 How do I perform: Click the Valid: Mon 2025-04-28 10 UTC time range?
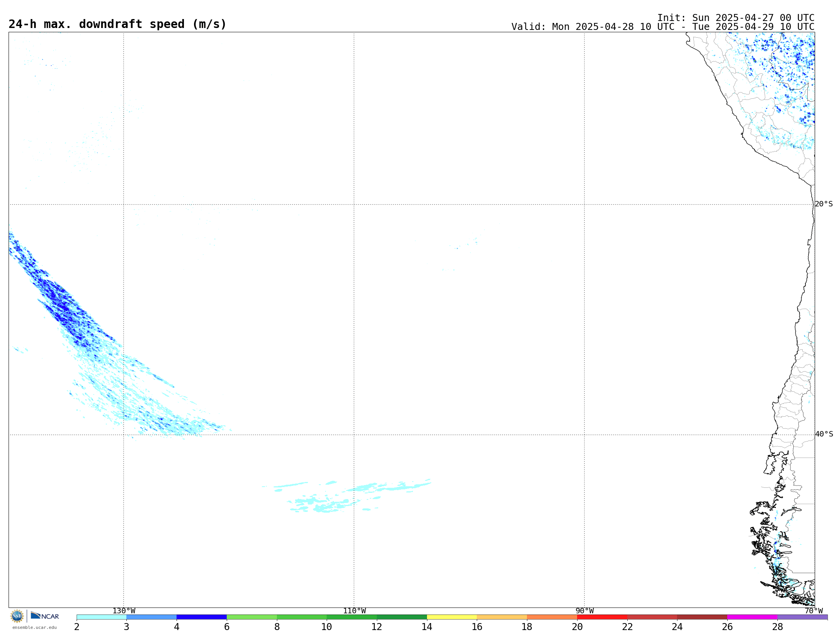[663, 27]
